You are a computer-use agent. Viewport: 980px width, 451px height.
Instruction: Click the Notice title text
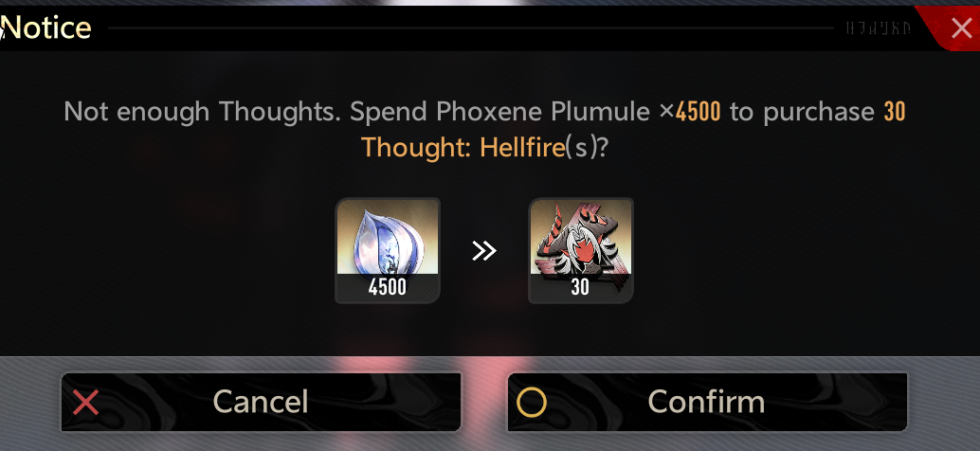[x=47, y=28]
